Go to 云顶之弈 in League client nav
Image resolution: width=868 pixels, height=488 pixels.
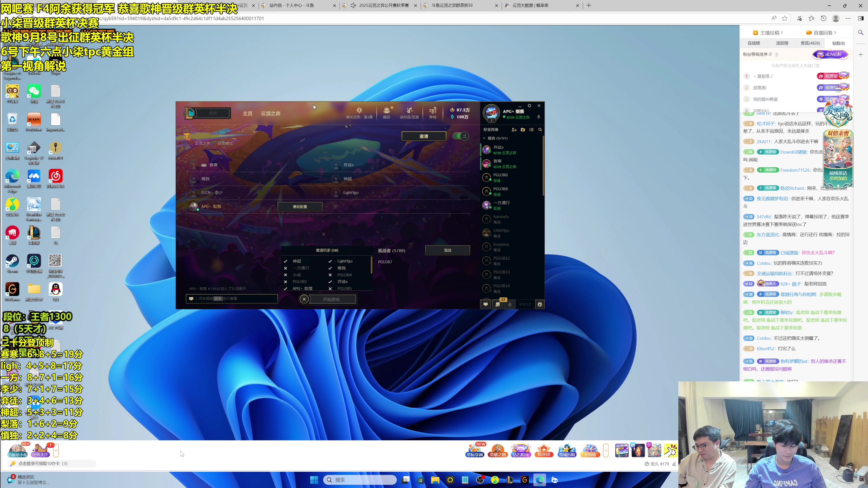click(x=271, y=113)
